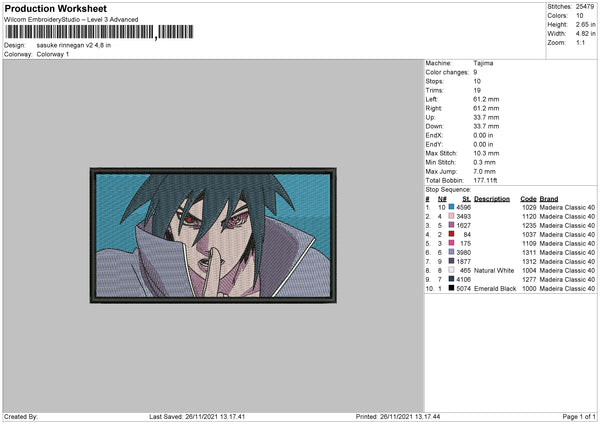
Task: Click design name 'sasuke rinnegan v2 4,8 in'
Action: (x=74, y=45)
